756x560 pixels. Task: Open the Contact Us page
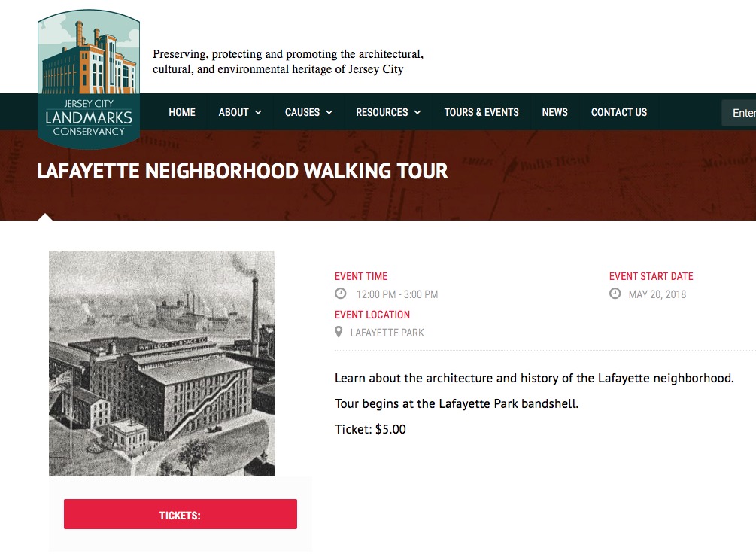click(618, 112)
